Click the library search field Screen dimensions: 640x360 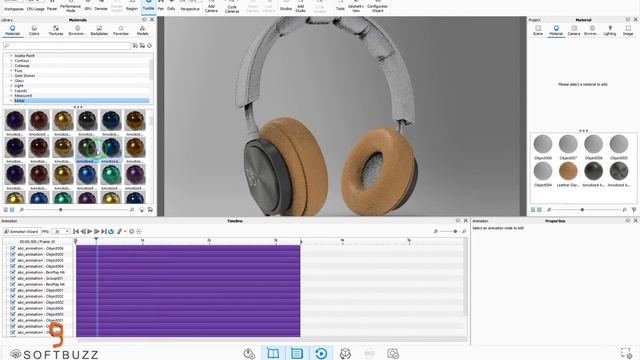[x=67, y=46]
